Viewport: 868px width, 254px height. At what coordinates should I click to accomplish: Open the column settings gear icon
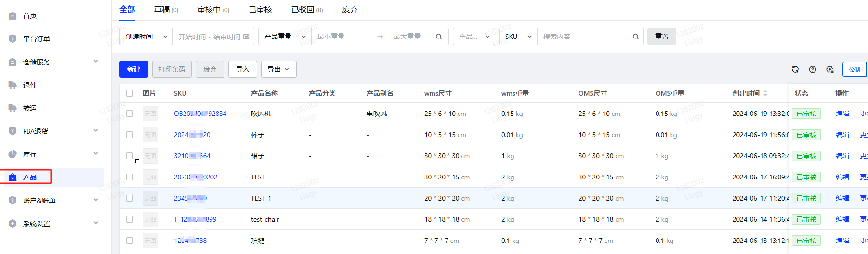pos(830,69)
